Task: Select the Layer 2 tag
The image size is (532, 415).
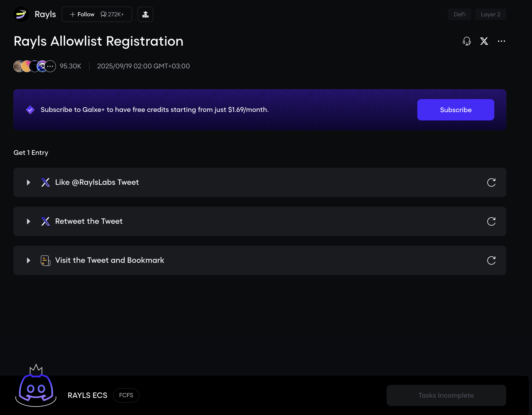Action: [491, 14]
